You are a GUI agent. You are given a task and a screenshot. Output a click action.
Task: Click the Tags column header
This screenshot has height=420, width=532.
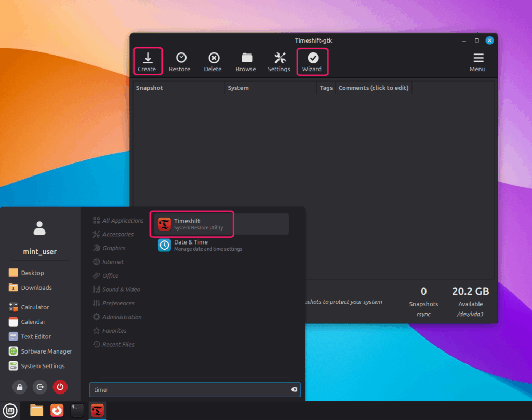click(x=326, y=88)
